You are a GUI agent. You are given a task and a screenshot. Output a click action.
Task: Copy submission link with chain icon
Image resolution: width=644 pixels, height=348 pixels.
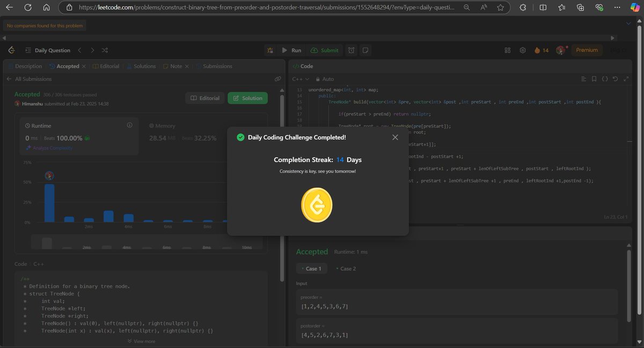coord(277,79)
